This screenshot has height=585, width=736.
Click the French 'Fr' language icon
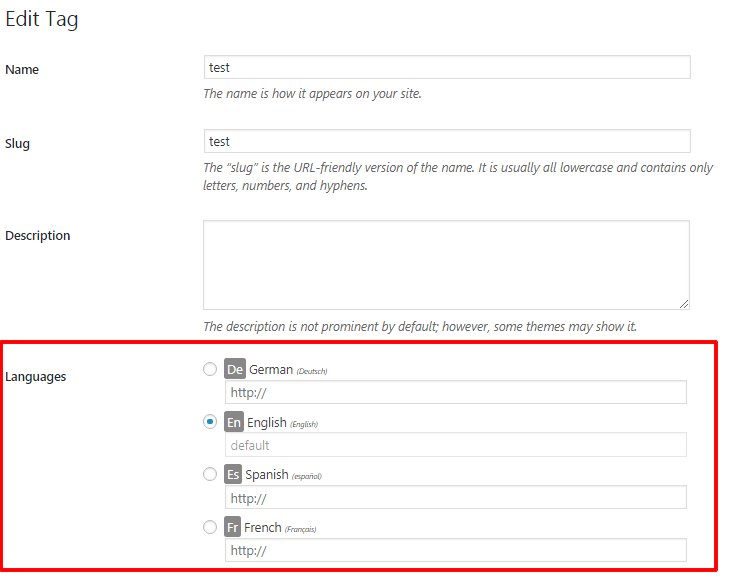tap(233, 527)
